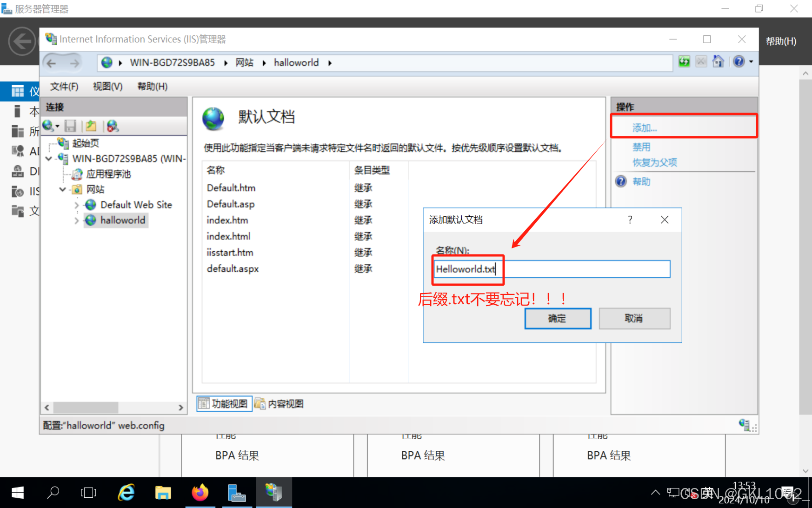Click the up folder icon in connections toolbar

91,126
